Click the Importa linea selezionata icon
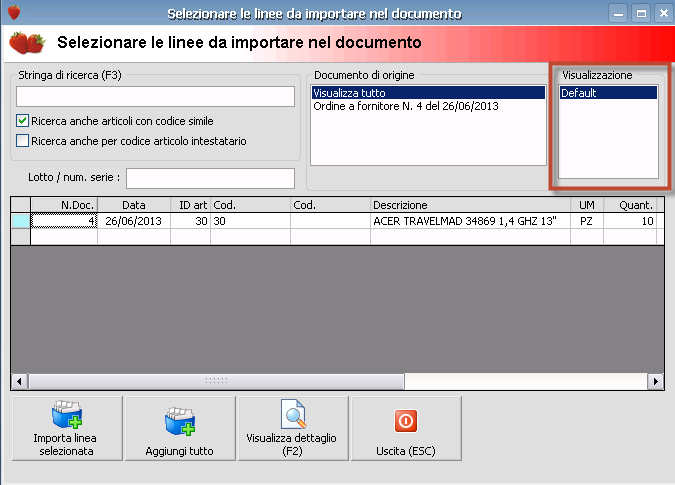 click(67, 414)
